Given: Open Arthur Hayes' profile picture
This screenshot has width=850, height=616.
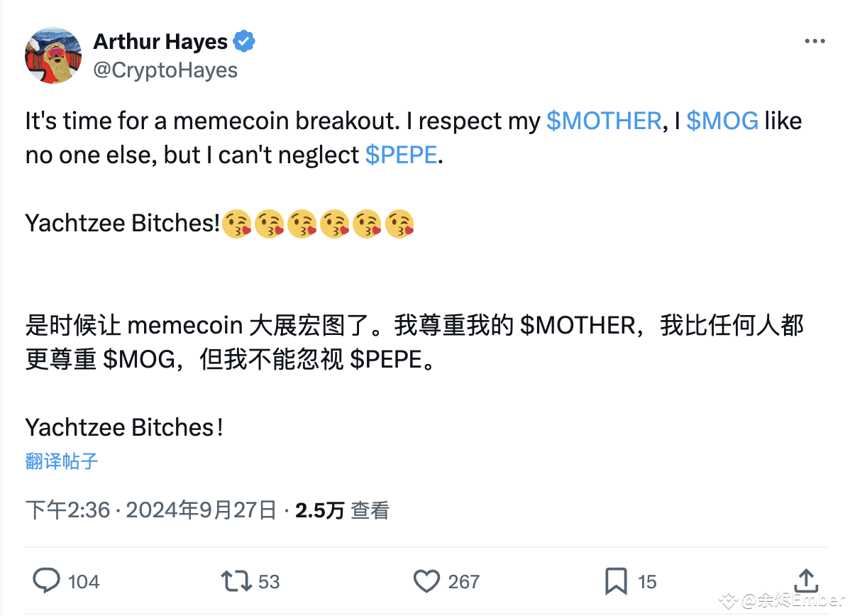Looking at the screenshot, I should click(x=53, y=55).
